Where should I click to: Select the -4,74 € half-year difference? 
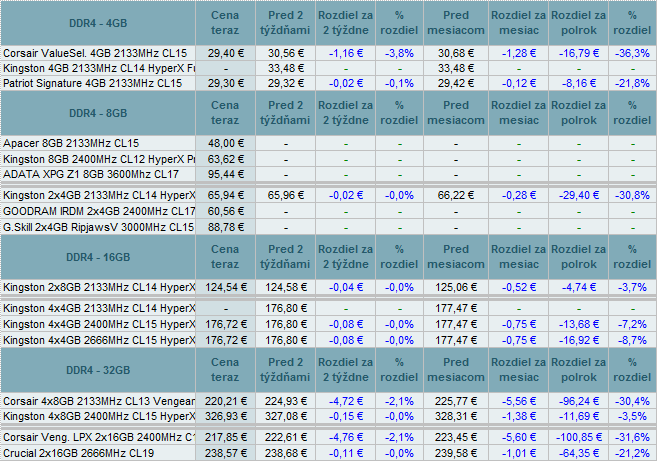pos(579,287)
